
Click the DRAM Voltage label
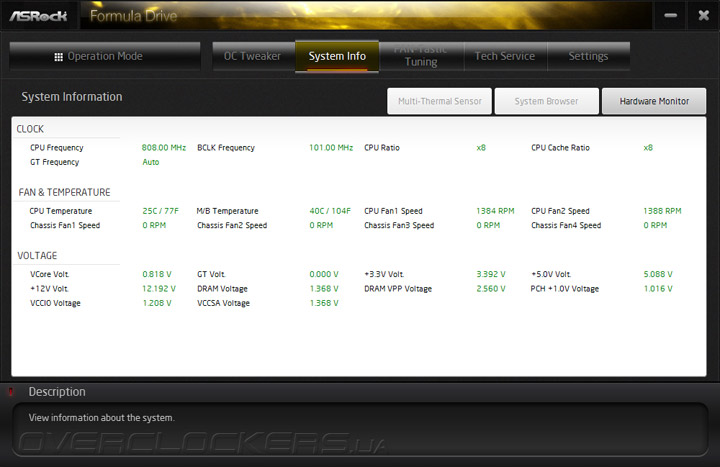pos(222,289)
